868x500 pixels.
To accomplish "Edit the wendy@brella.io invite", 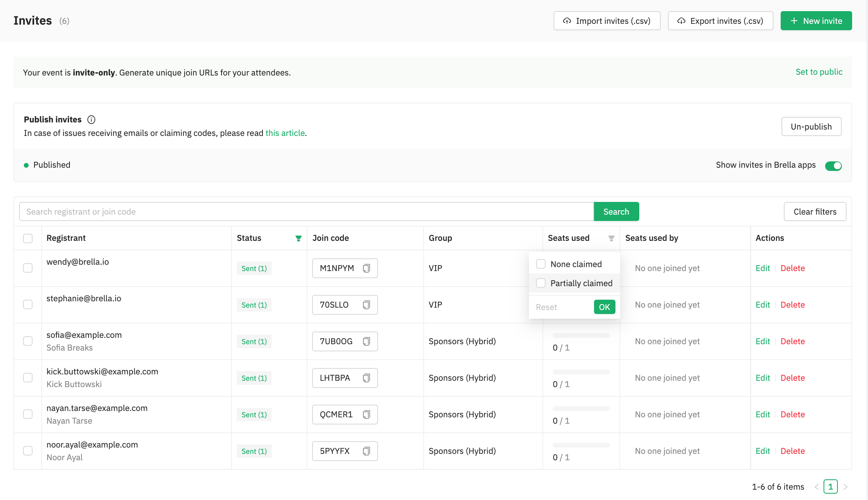I will [763, 268].
